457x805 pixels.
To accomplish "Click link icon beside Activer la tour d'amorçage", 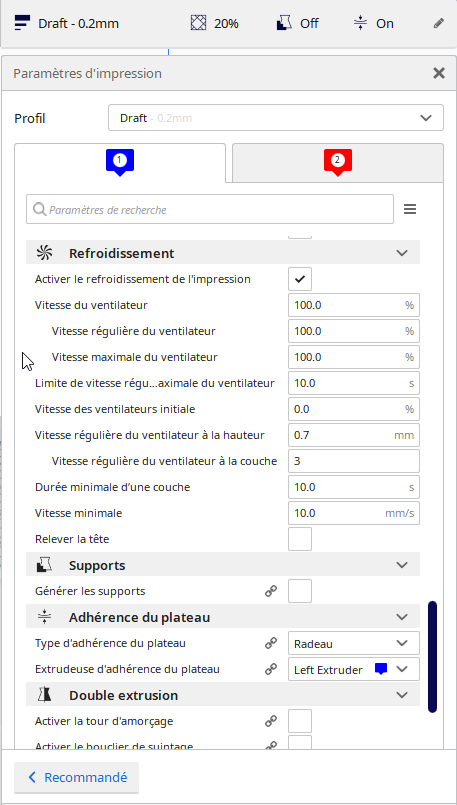I will 271,721.
